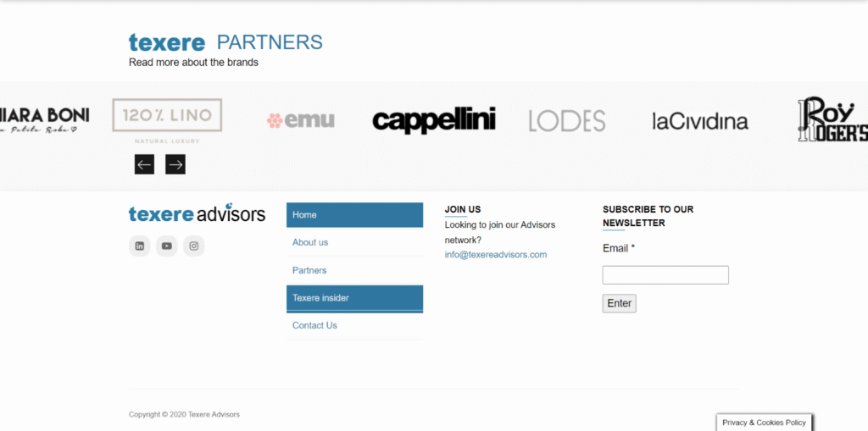The width and height of the screenshot is (868, 431).
Task: Click 'SUBSCRIBE TO OUR NEWSLETTER' heading
Action: pyautogui.click(x=648, y=216)
